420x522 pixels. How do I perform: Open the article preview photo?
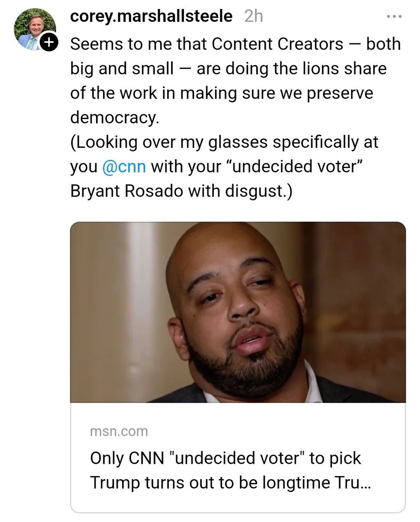pos(238,312)
